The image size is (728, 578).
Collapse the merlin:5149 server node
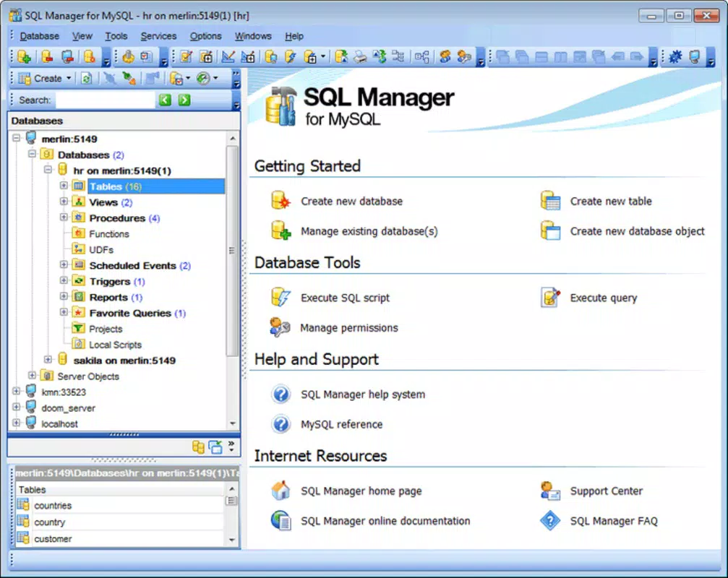point(16,138)
